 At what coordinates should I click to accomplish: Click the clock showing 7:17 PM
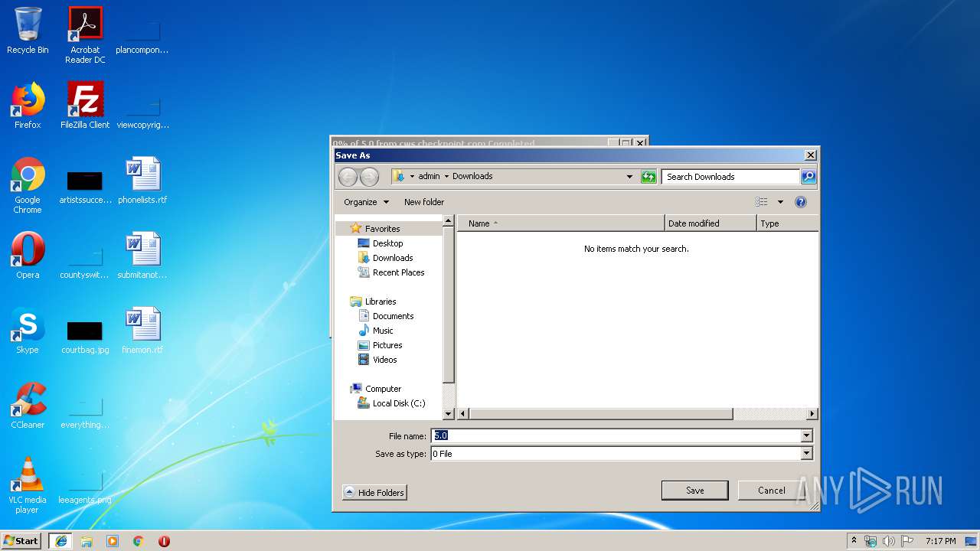point(940,541)
